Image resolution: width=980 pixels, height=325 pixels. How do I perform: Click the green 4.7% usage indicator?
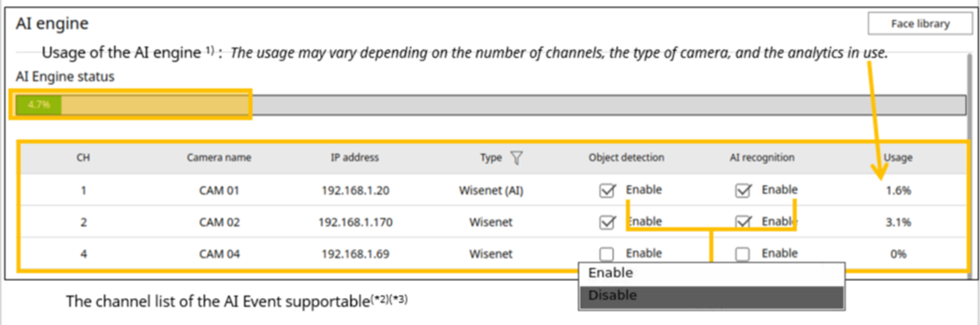[x=39, y=104]
